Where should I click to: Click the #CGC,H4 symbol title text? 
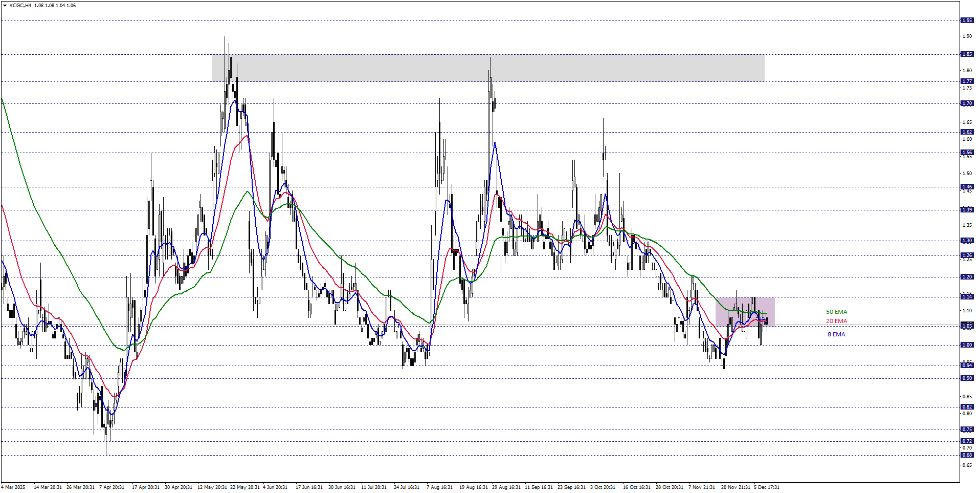pyautogui.click(x=20, y=6)
